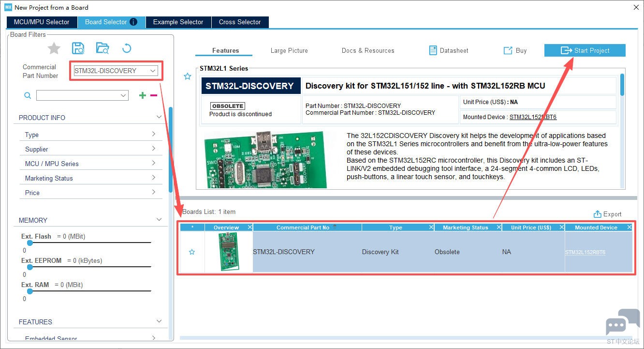Open the search combo box dropdown arrow
This screenshot has width=644, height=349.
point(123,95)
